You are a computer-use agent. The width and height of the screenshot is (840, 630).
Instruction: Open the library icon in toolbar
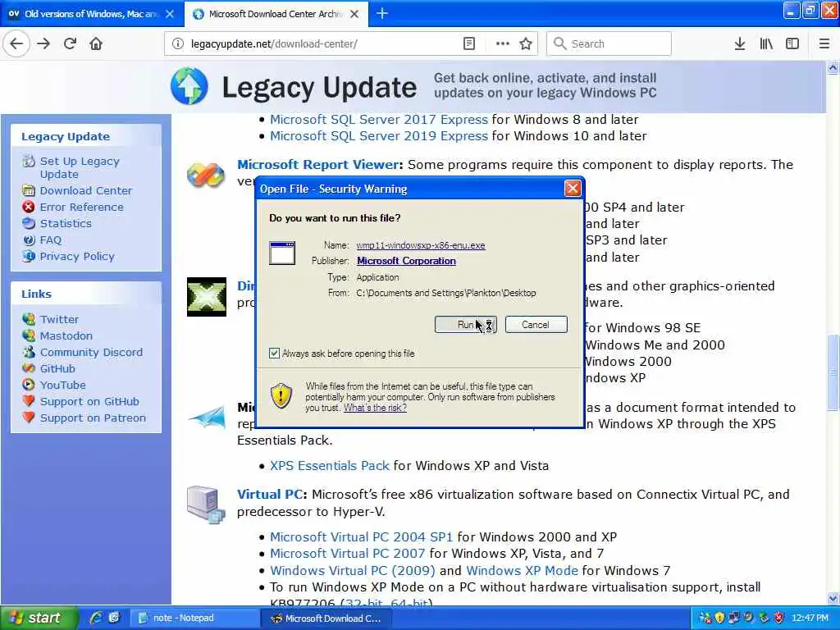(x=766, y=43)
